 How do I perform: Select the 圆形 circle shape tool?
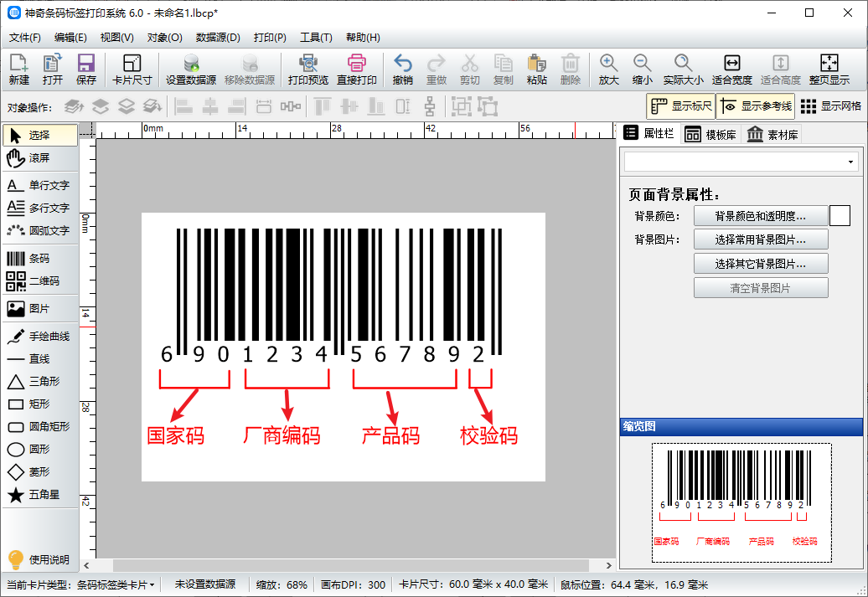click(40, 450)
